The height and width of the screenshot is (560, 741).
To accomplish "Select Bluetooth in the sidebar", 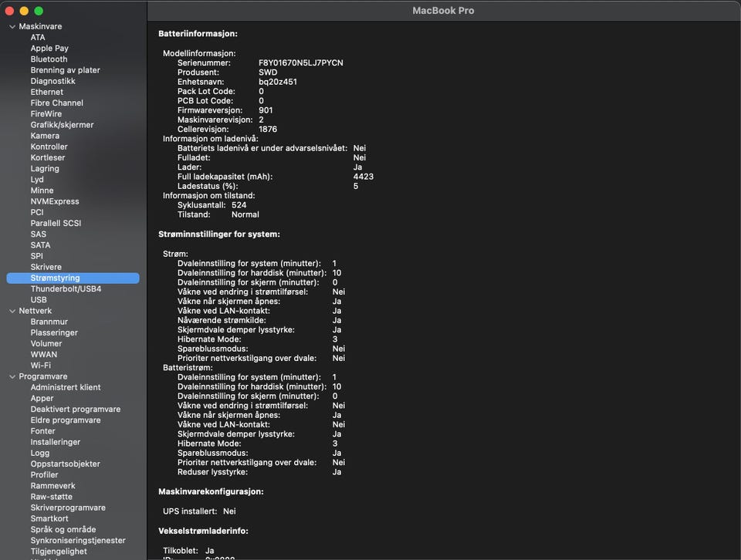I will (49, 59).
